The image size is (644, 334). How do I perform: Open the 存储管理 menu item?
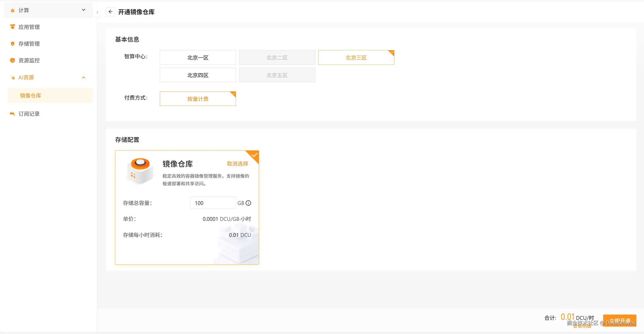29,44
